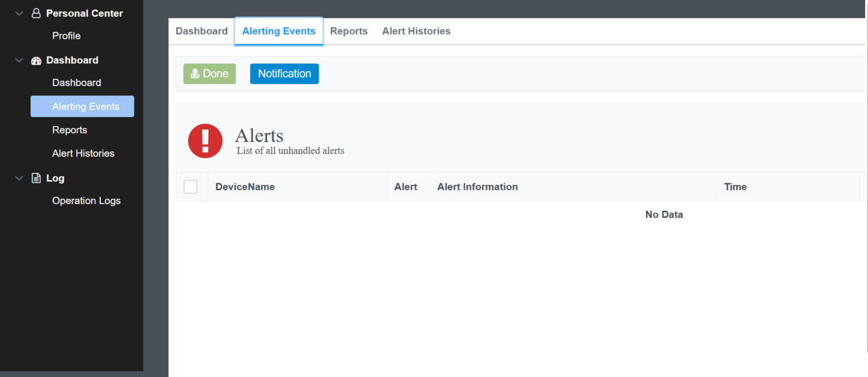This screenshot has width=868, height=377.
Task: Click the green Done button
Action: click(x=210, y=73)
